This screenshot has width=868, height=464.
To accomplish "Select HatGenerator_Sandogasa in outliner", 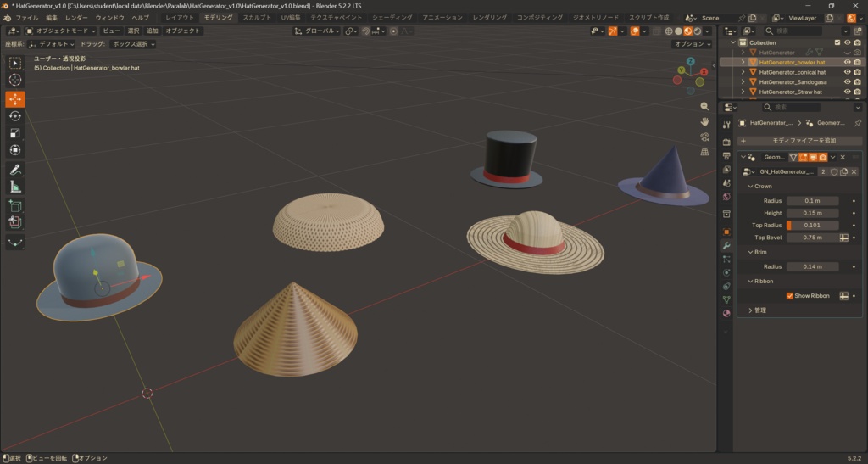I will pyautogui.click(x=793, y=82).
